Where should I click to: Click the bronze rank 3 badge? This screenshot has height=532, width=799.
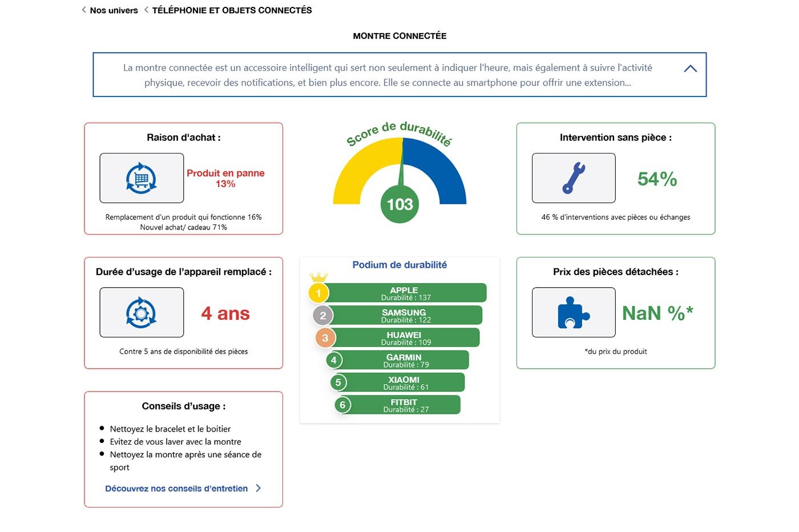325,337
